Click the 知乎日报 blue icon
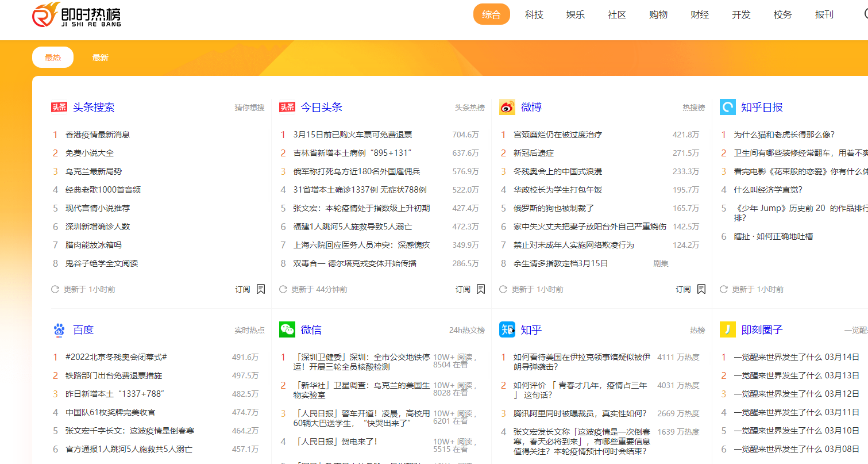This screenshot has height=464, width=868. tap(727, 107)
